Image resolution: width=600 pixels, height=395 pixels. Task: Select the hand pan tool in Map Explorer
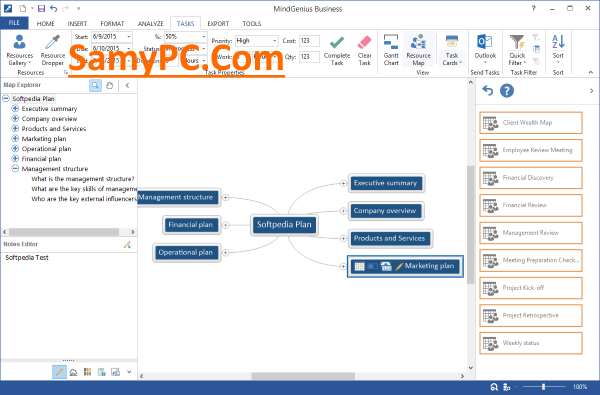click(x=109, y=85)
